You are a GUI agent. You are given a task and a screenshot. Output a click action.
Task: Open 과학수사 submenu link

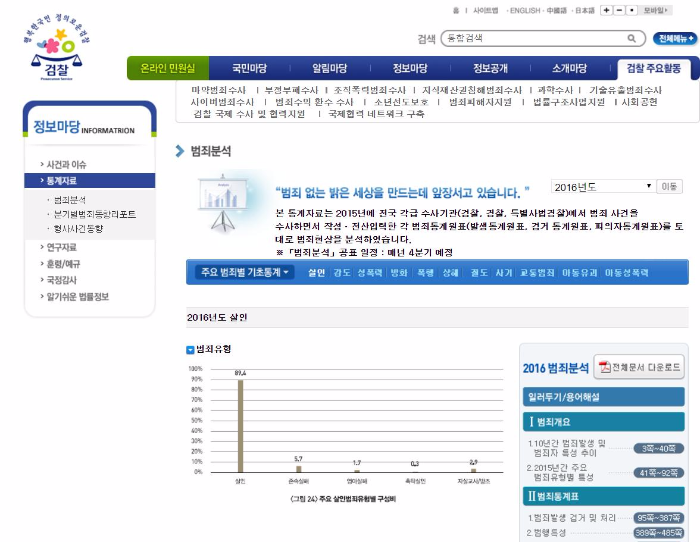click(555, 90)
